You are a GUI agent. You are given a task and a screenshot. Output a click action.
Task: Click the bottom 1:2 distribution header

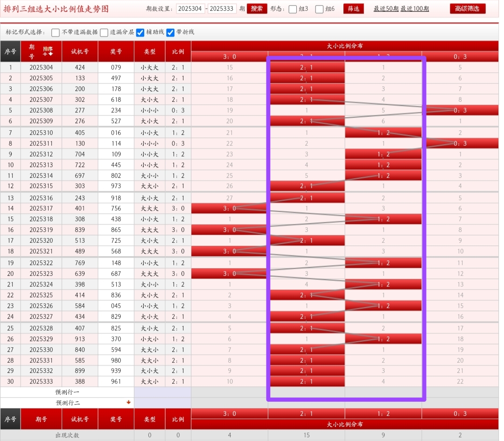pyautogui.click(x=383, y=413)
